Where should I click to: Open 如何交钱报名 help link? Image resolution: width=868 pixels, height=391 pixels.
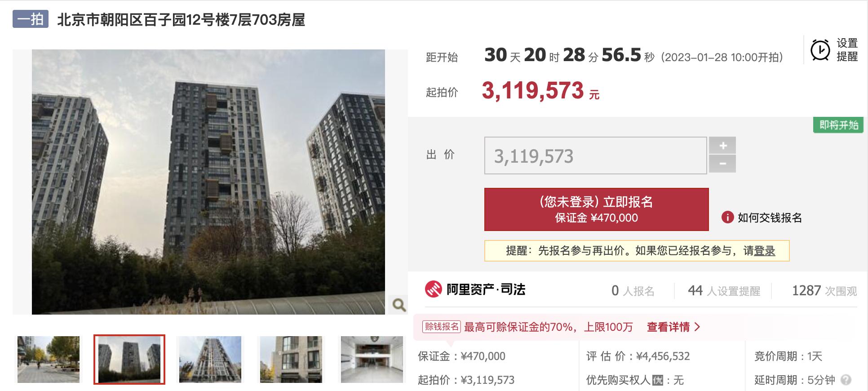pyautogui.click(x=770, y=218)
